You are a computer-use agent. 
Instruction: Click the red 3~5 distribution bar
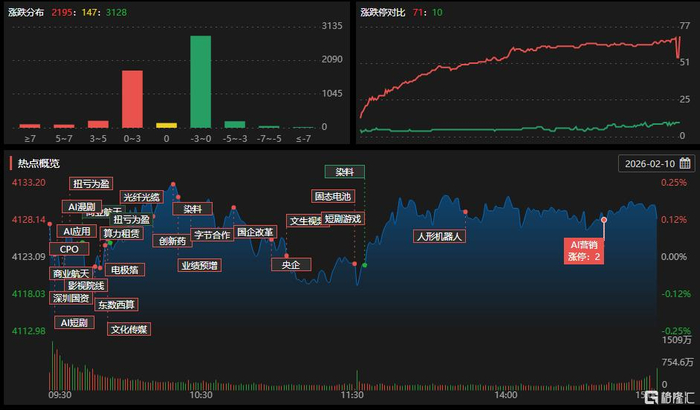(98, 124)
